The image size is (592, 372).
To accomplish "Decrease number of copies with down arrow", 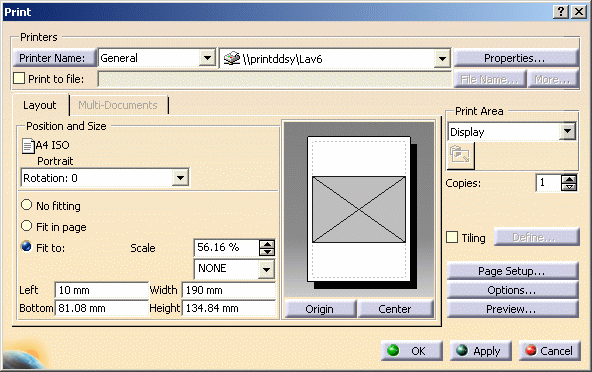I will coord(569,187).
